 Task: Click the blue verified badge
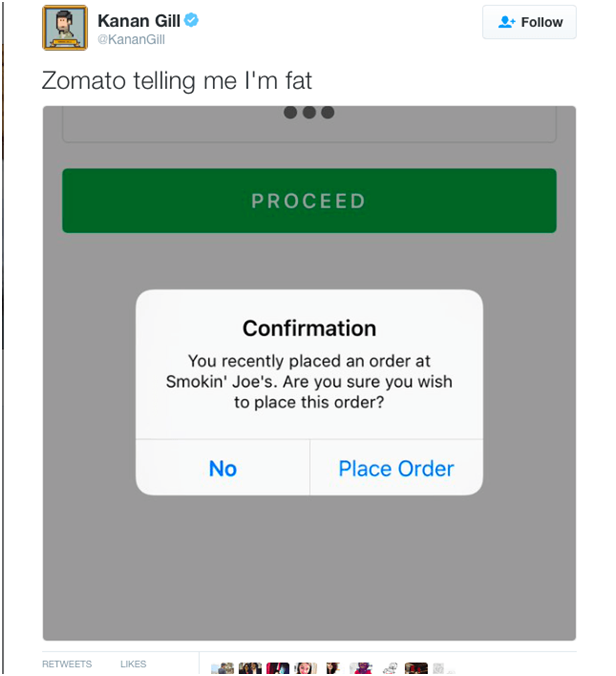[x=192, y=21]
